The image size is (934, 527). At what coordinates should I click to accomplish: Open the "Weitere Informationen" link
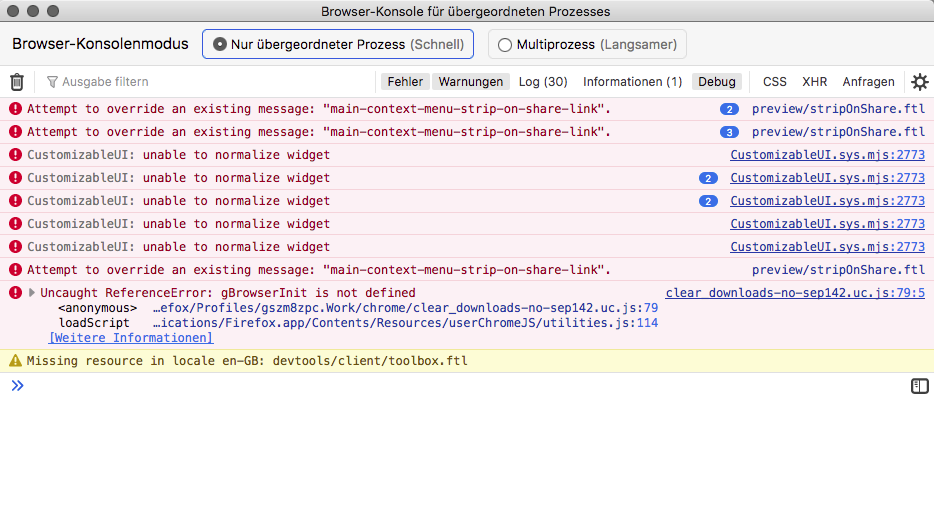tap(131, 338)
